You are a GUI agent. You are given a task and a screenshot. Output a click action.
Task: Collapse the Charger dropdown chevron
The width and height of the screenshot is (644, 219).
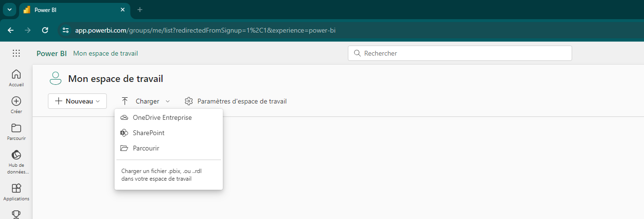tap(168, 101)
